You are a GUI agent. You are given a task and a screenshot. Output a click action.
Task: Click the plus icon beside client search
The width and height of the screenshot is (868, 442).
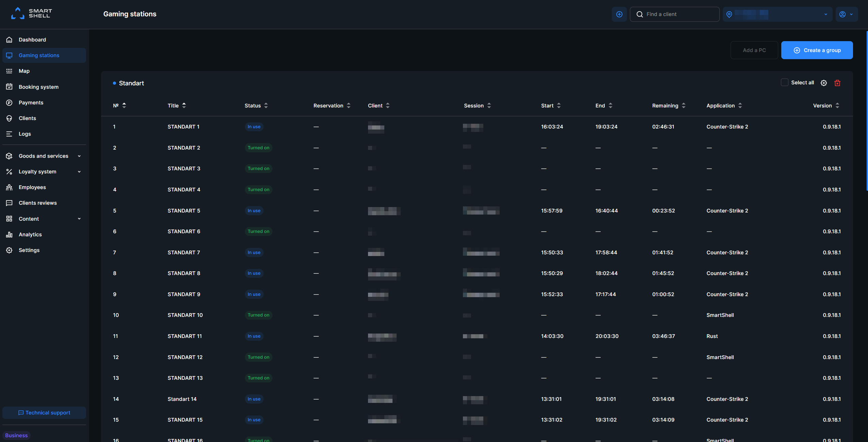coord(619,14)
